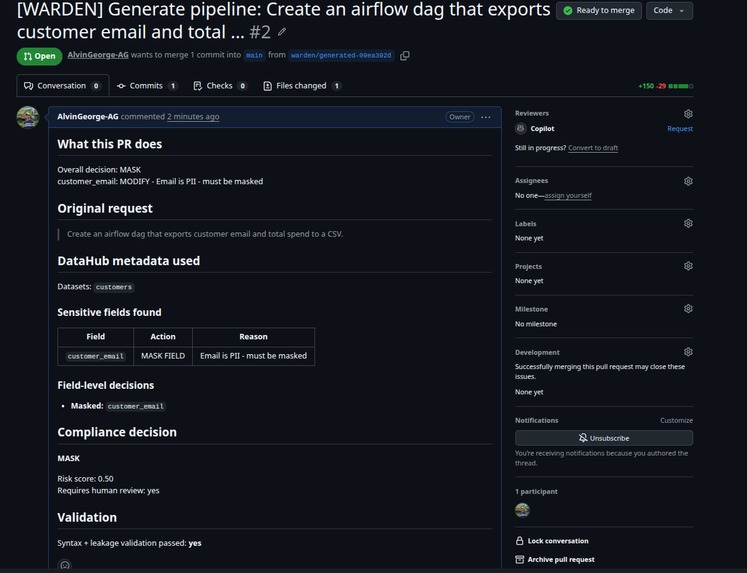The width and height of the screenshot is (747, 573).
Task: Click the Unsubscribe button
Action: pyautogui.click(x=604, y=438)
